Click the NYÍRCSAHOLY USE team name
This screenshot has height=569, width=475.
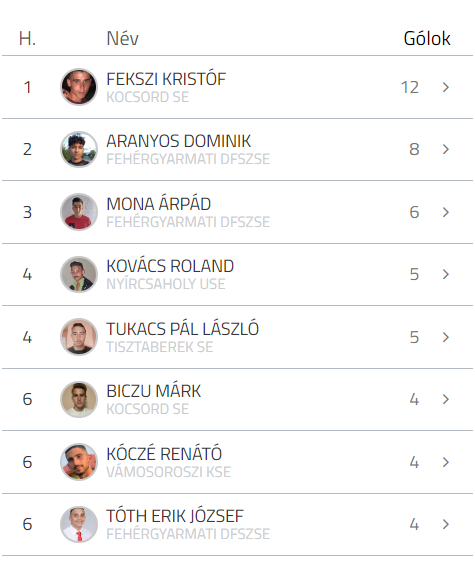point(166,284)
